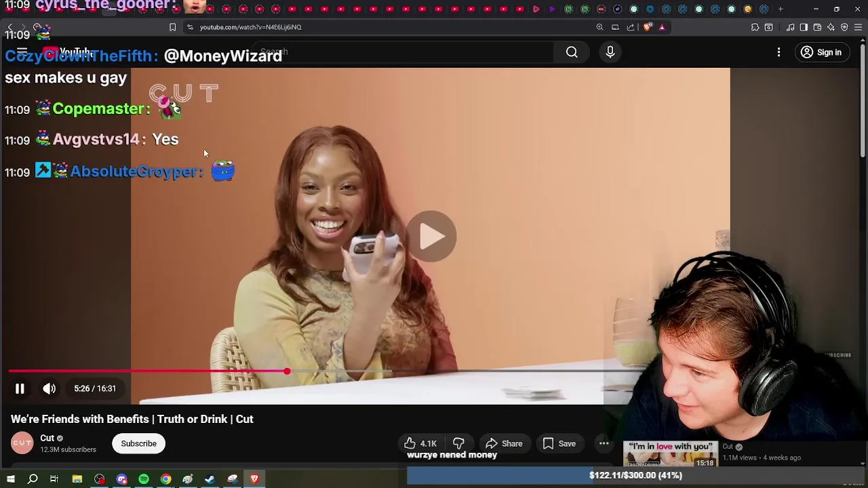Screen dimensions: 868x488
Task: Subscribe to the Cut channel
Action: 138,443
